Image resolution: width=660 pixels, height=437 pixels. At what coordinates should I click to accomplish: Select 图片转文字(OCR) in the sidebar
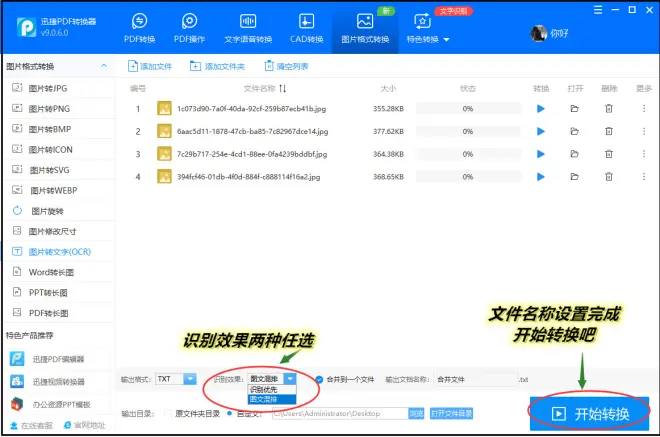coord(59,252)
